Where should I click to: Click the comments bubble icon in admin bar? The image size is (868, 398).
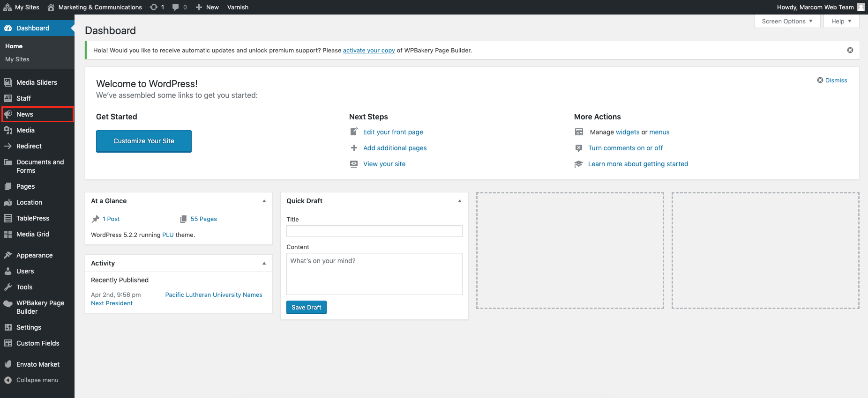(175, 7)
